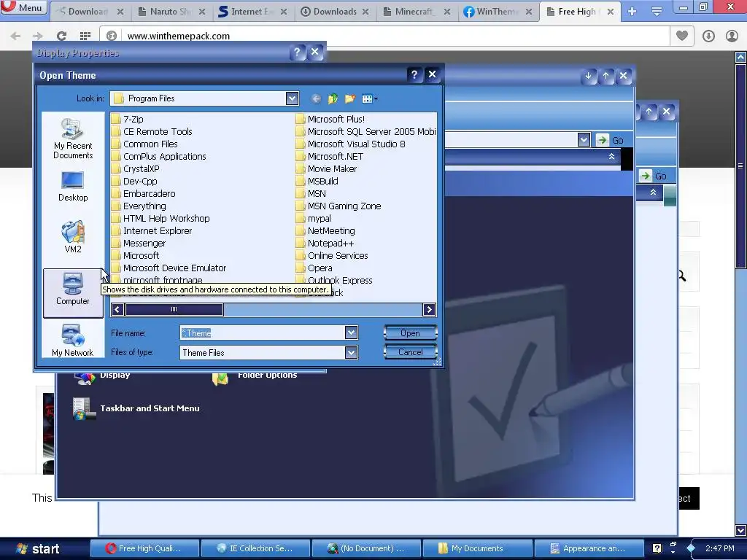
Task: Bookmark the page with heart icon
Action: point(682,36)
